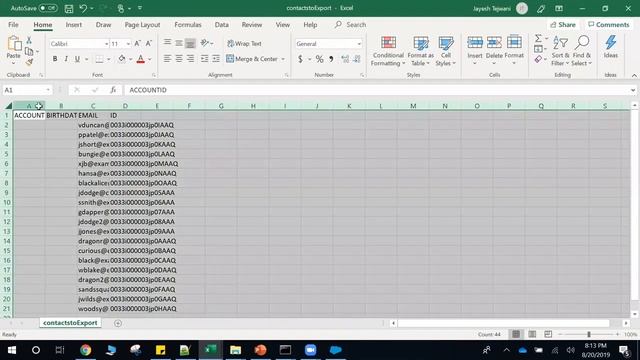Toggle Center alignment
Screen dimensions: 640x360
click(179, 59)
